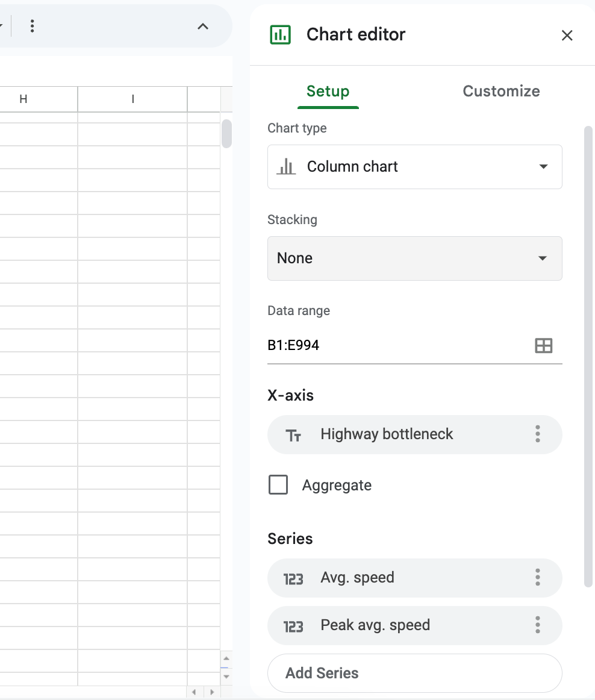Switch to the Customize tab
This screenshot has height=700, width=595.
501,92
